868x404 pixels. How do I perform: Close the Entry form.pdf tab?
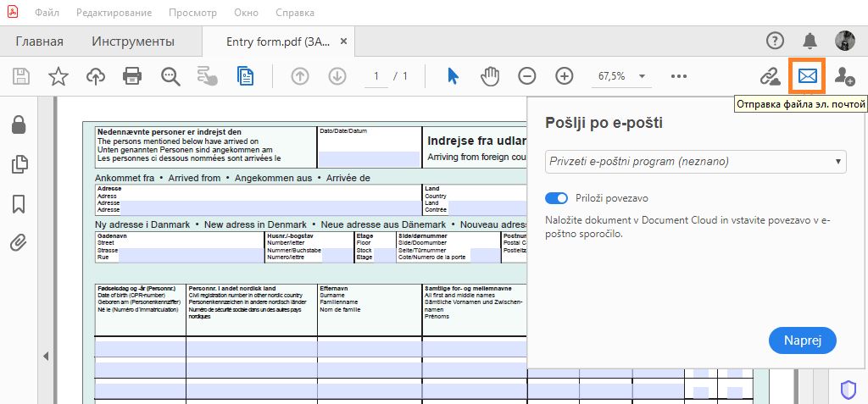point(344,42)
